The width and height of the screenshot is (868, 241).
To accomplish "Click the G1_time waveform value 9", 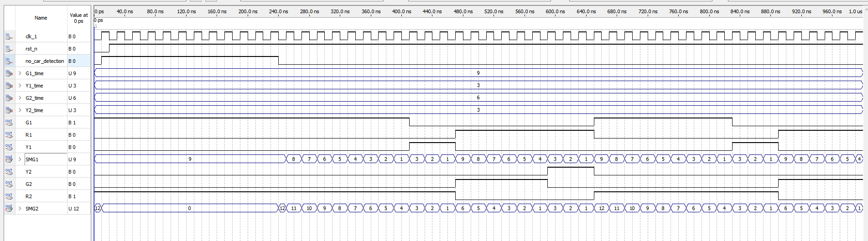I will click(478, 73).
